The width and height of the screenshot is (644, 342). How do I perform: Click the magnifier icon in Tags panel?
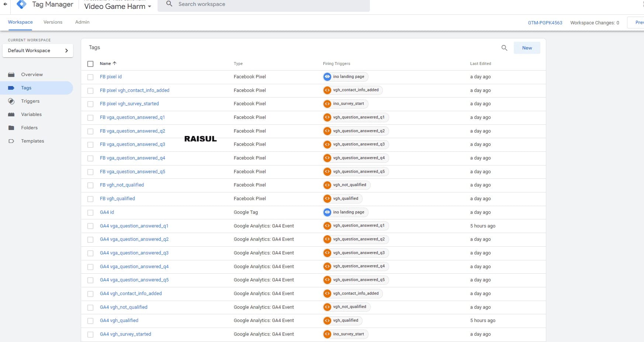point(504,48)
